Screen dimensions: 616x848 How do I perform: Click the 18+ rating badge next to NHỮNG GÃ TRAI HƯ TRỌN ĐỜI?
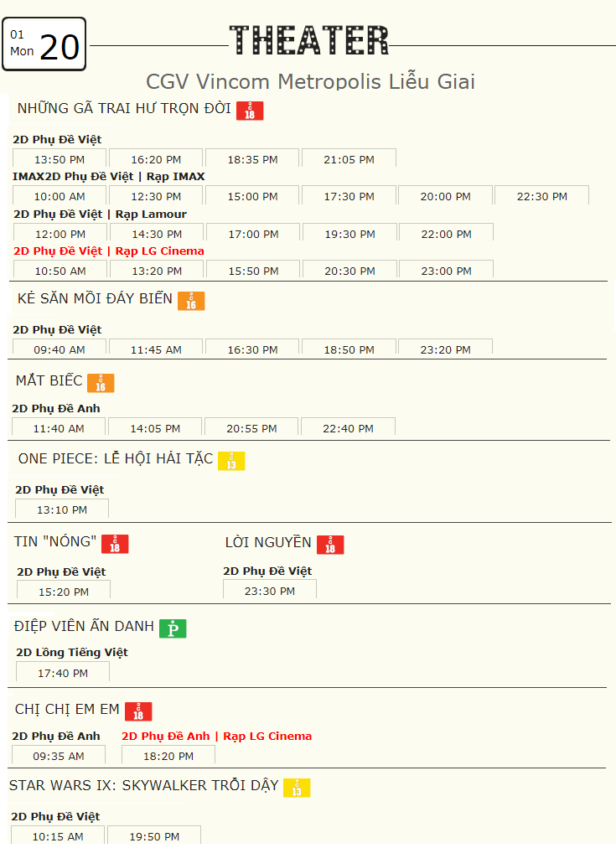(x=250, y=111)
